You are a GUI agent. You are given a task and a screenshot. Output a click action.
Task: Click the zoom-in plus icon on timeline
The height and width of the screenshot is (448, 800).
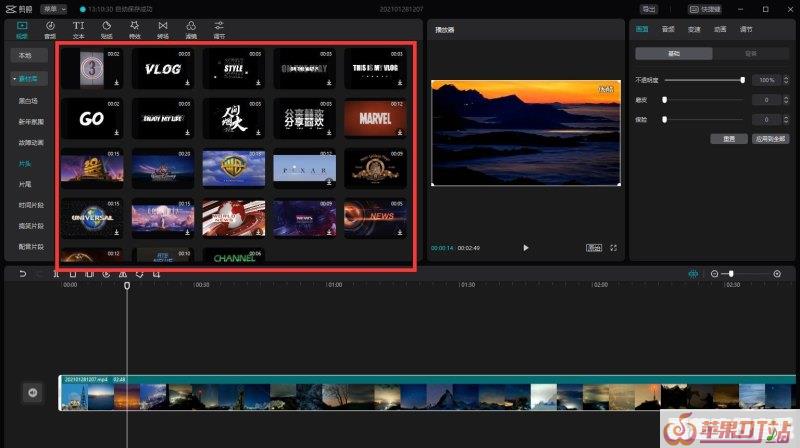click(777, 274)
